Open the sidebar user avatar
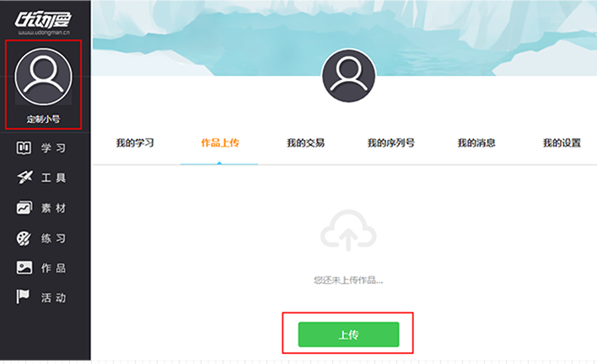Viewport: 597px width, 364px height. pyautogui.click(x=43, y=77)
